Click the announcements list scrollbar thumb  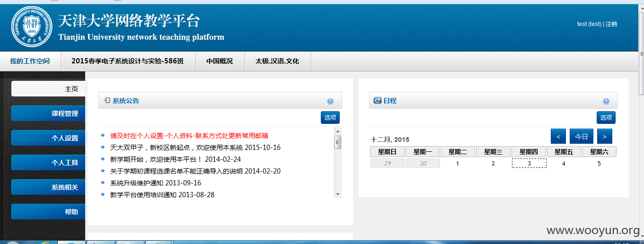coord(338,142)
